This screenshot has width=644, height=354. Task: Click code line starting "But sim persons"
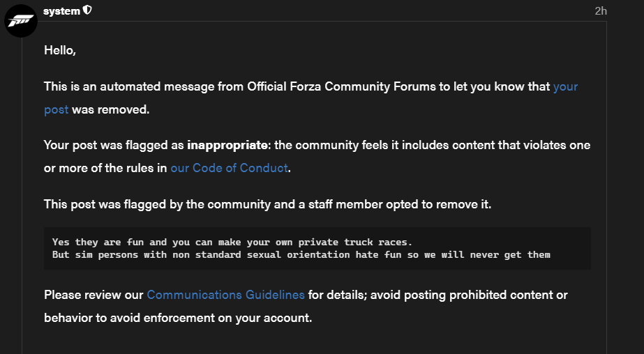pyautogui.click(x=301, y=255)
